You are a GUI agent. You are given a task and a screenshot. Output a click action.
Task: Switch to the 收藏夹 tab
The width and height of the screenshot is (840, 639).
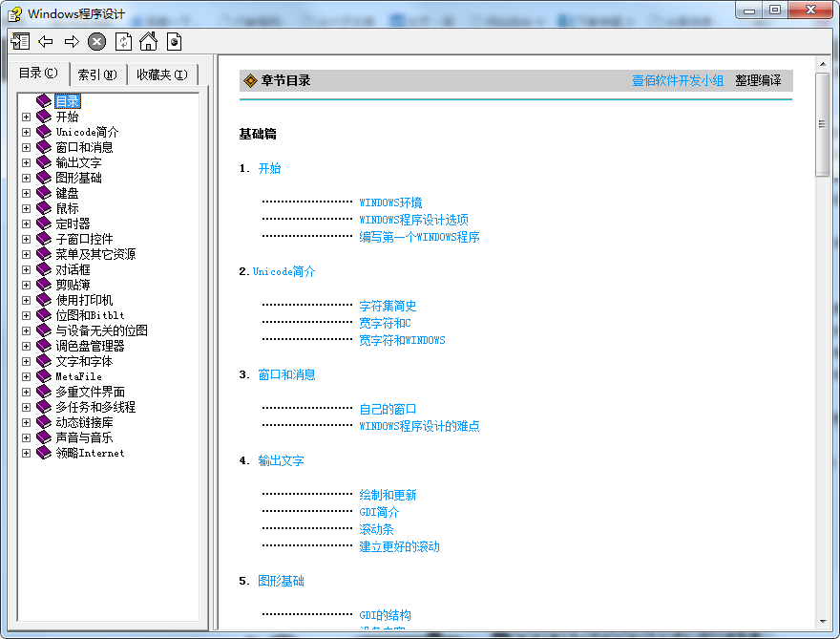[x=161, y=74]
